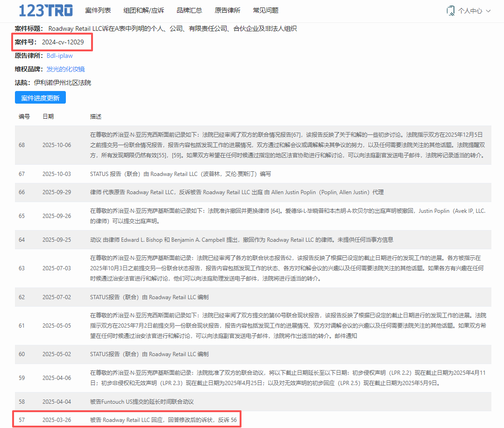The width and height of the screenshot is (504, 428).
Task: Go to 组团和解/应诉 page
Action: pos(144,10)
